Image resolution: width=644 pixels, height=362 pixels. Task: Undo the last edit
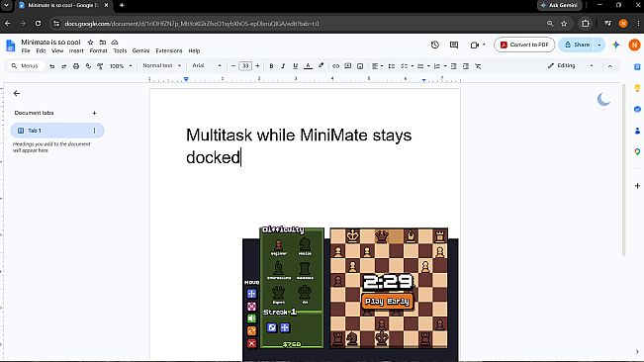51,66
